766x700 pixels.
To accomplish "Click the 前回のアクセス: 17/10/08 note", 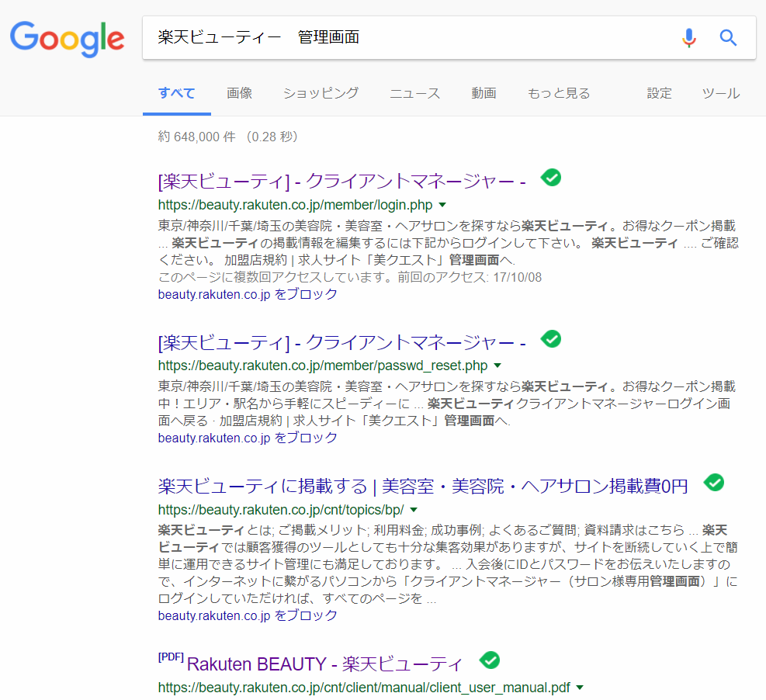I will click(470, 278).
